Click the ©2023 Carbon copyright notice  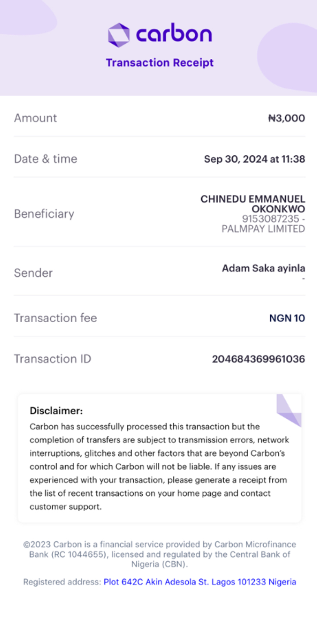[x=159, y=554]
